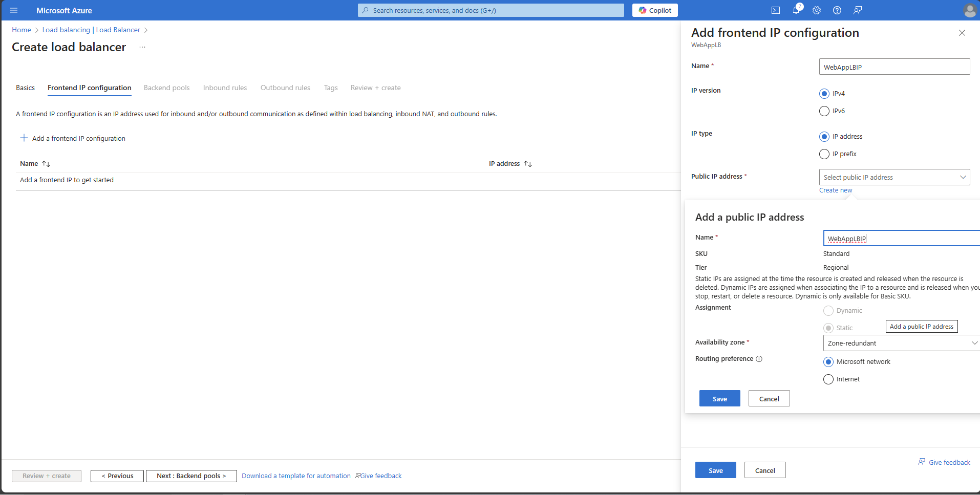Screen dimensions: 980x495
Task: Open the Select public IP address dropdown
Action: (894, 177)
